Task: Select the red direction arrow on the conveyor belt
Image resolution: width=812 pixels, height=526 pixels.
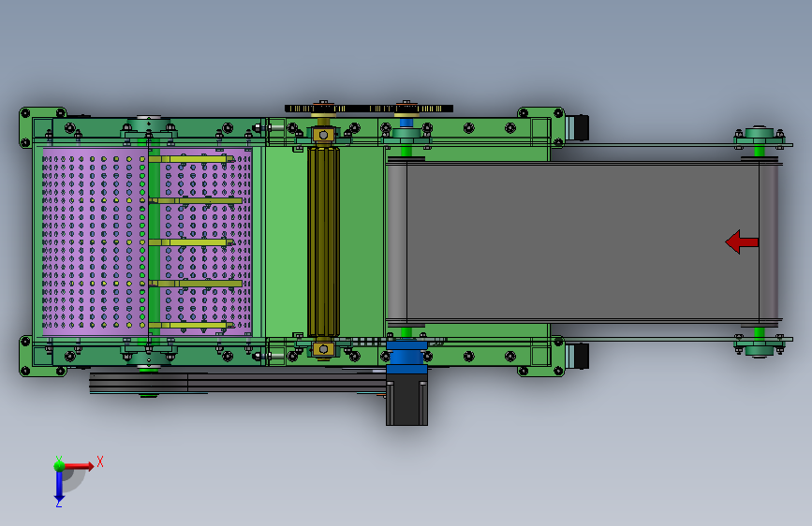Action: (742, 241)
